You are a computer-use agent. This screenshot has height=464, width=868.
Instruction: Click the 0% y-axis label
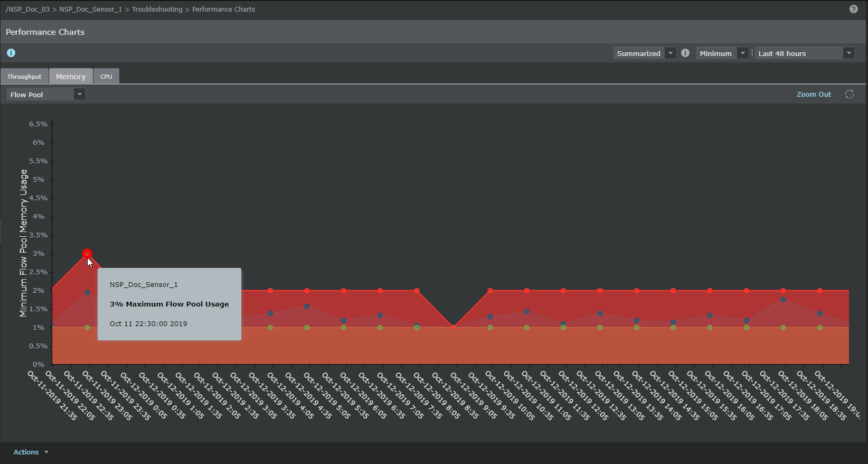(x=39, y=364)
